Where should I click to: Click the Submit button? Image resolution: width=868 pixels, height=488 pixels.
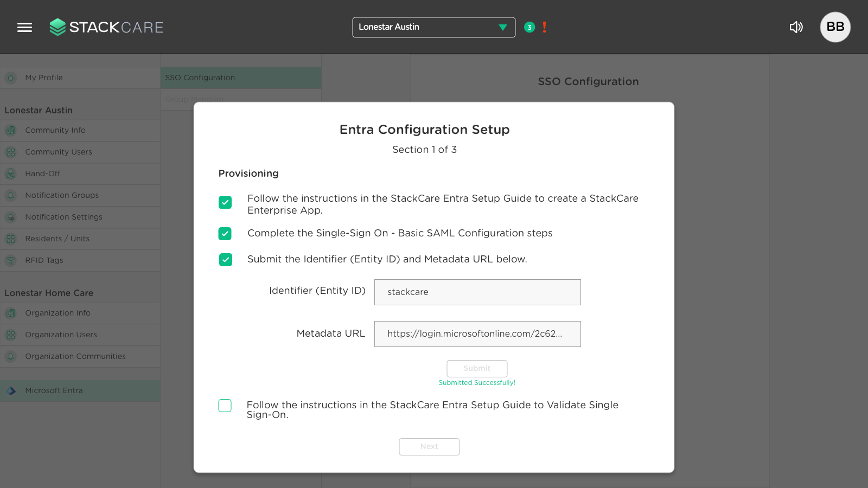point(477,369)
